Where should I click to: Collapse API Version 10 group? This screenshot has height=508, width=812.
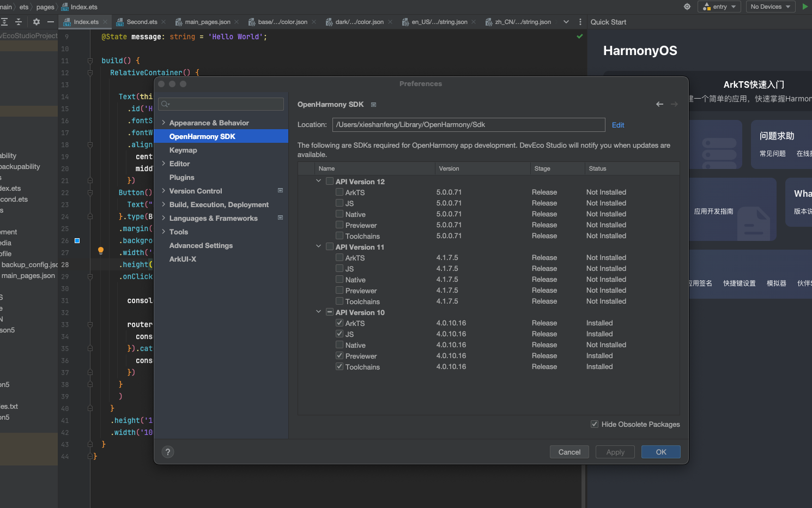[x=319, y=312]
